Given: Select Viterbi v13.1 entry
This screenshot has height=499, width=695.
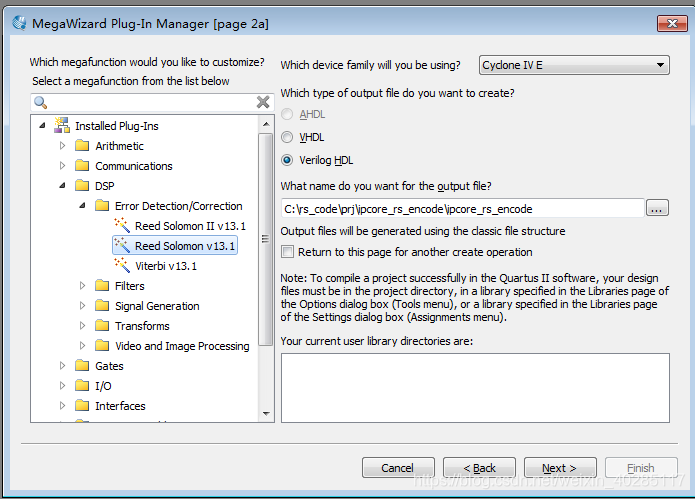Looking at the screenshot, I should (x=166, y=266).
